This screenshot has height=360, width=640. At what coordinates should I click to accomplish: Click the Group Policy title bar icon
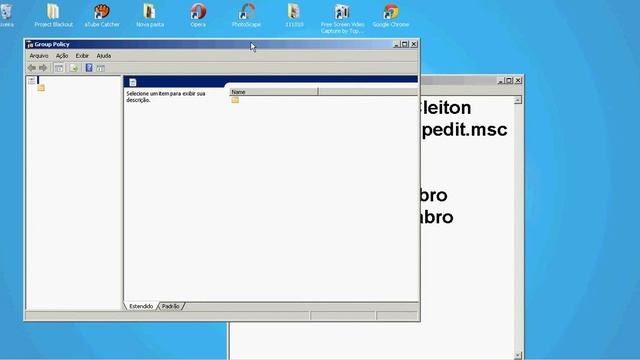coord(29,44)
